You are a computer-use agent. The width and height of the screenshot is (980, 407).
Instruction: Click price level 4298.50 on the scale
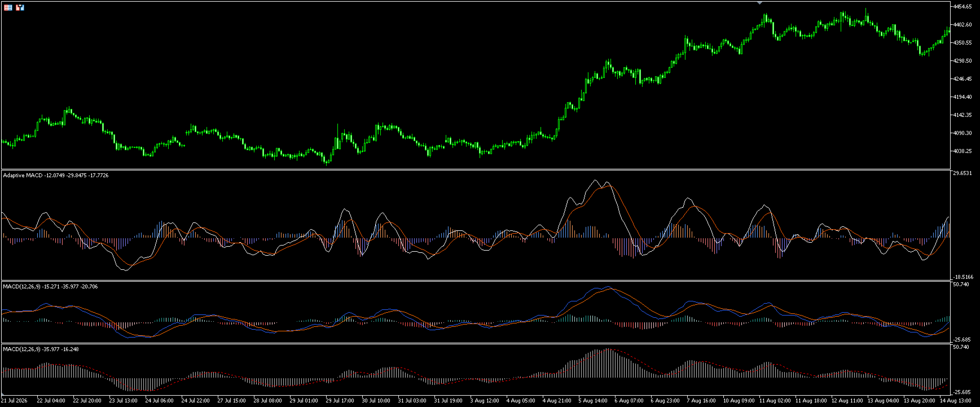click(x=963, y=61)
